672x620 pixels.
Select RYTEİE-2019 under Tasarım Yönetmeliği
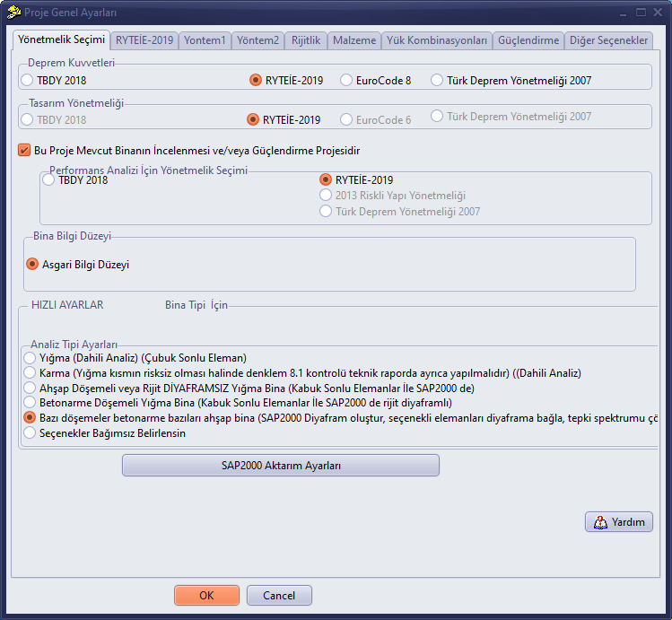point(284,119)
